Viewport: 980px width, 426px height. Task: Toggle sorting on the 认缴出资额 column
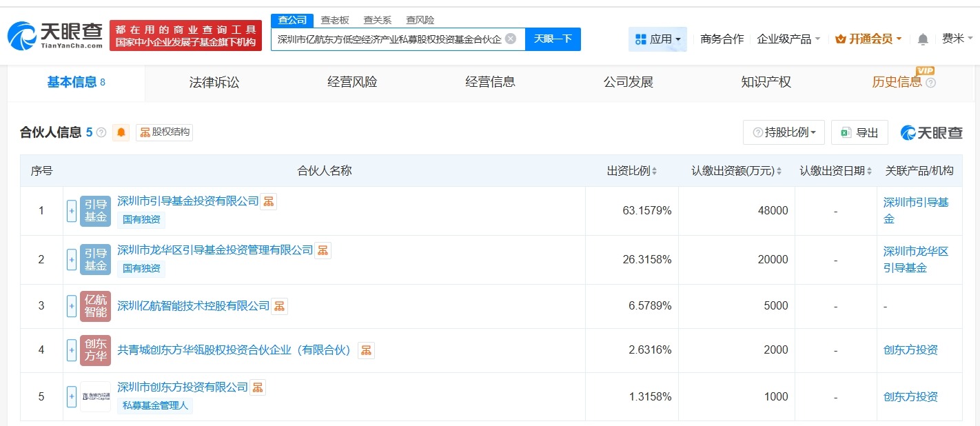(x=778, y=170)
